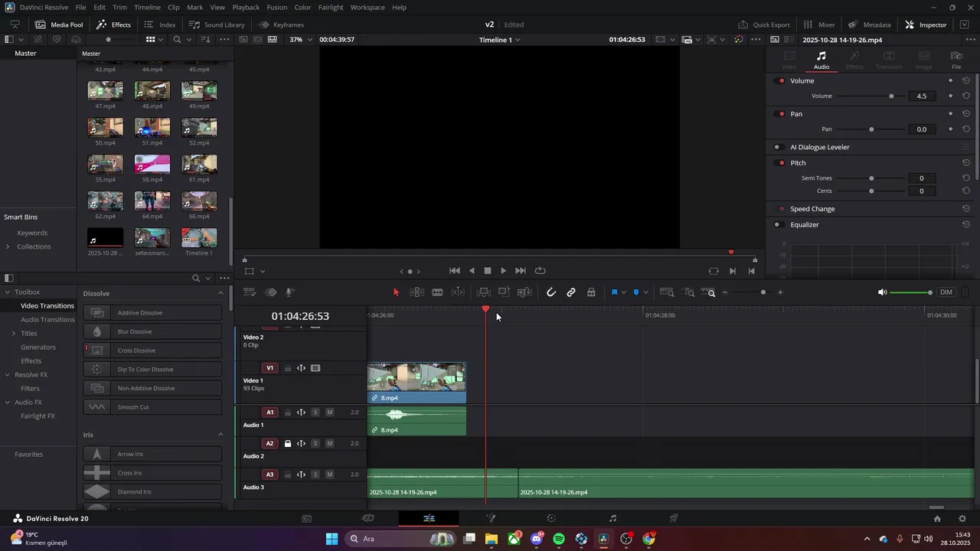The width and height of the screenshot is (980, 551).
Task: Solo audio track A3
Action: tap(315, 474)
